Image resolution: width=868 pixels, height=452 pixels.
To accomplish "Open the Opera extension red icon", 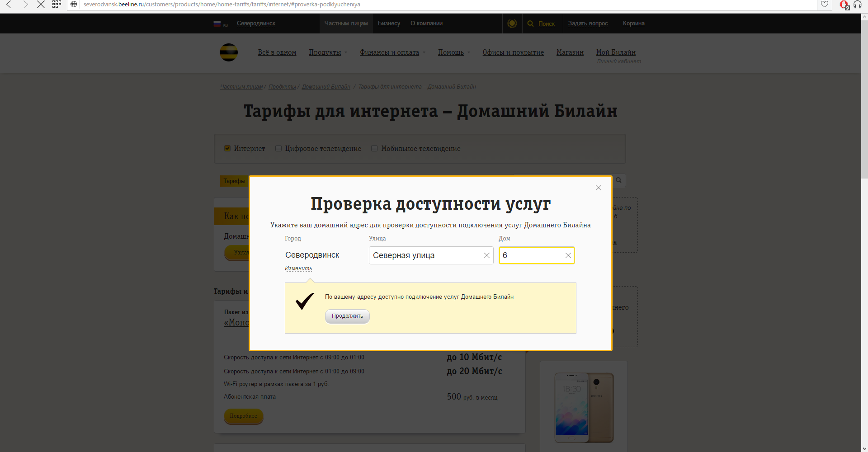I will [x=844, y=5].
